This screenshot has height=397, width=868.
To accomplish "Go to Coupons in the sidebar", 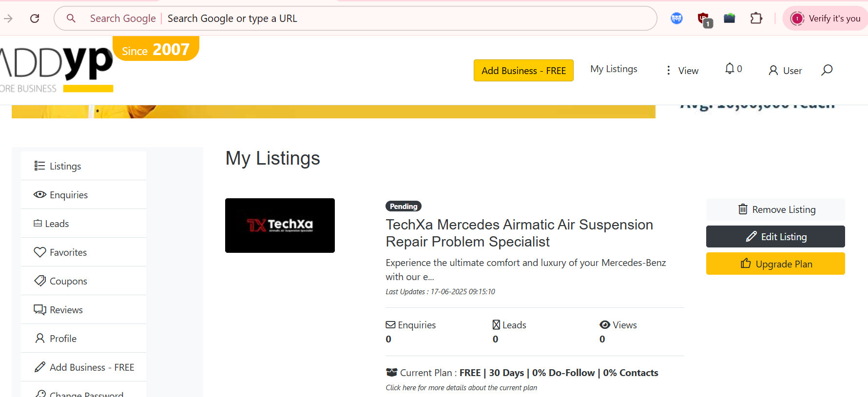I will [68, 281].
